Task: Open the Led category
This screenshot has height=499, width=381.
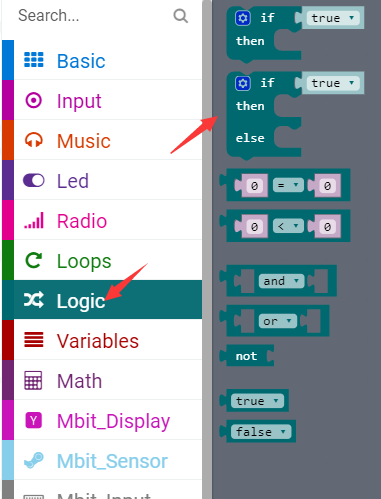Action: click(102, 180)
